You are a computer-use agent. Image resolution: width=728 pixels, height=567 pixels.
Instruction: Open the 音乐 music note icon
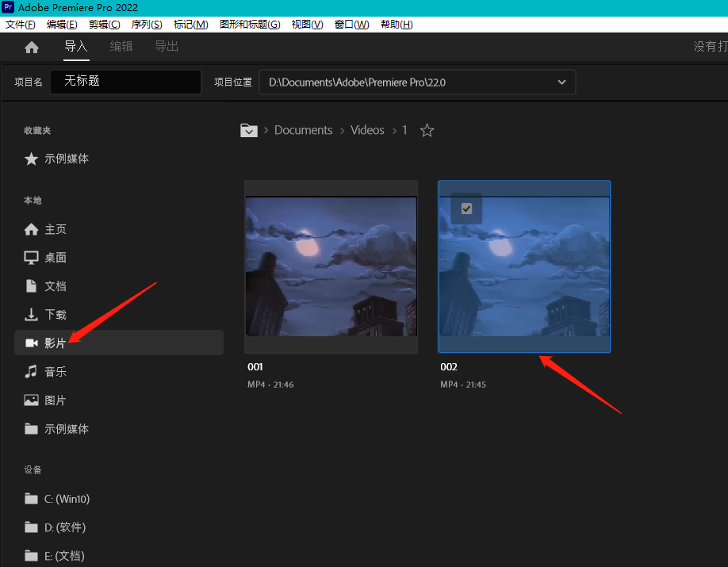tap(31, 371)
